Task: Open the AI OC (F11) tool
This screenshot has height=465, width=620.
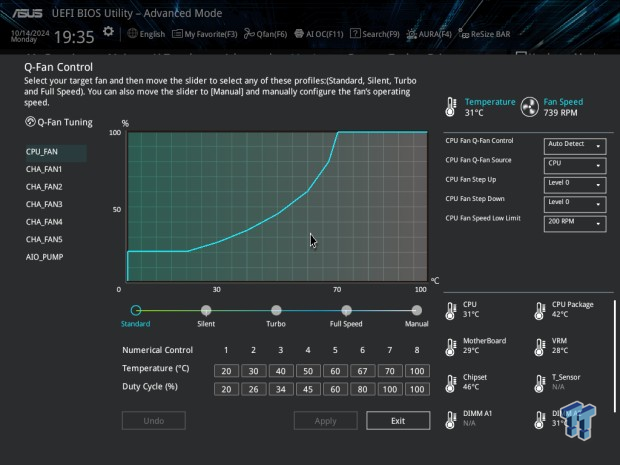Action: tap(298, 34)
